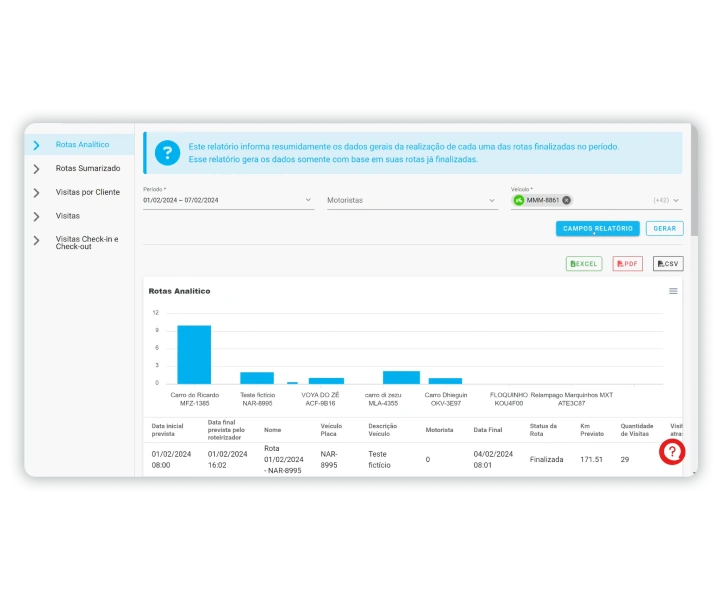Viewport: 722px width, 600px height.
Task: Remove the MMM-8861 vehicle chip
Action: pyautogui.click(x=566, y=200)
